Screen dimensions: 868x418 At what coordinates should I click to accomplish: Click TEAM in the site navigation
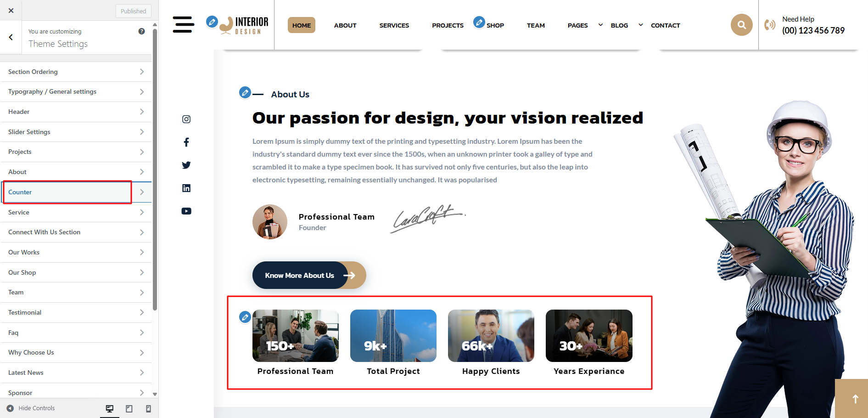(536, 25)
